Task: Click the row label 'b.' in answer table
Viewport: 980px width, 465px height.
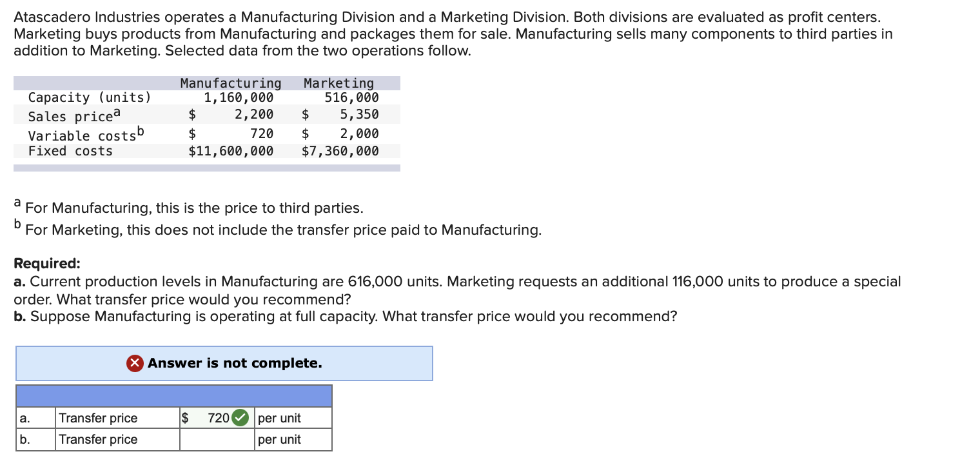Action: 24,440
